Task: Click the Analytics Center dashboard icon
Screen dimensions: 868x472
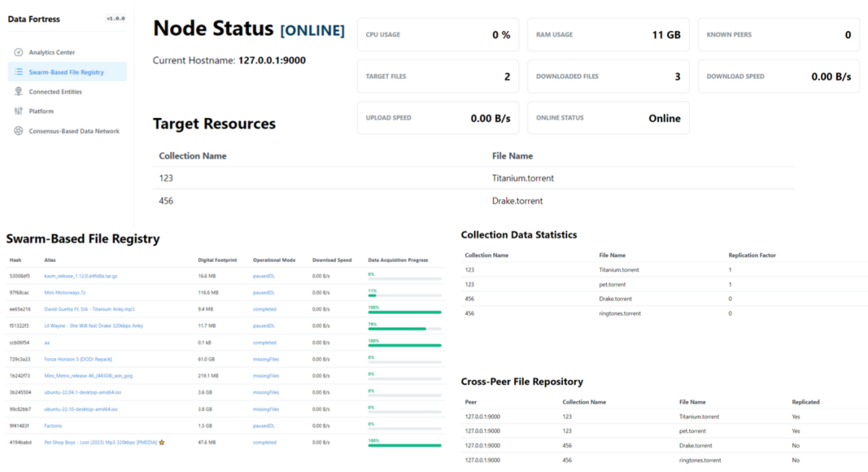Action: (x=18, y=52)
